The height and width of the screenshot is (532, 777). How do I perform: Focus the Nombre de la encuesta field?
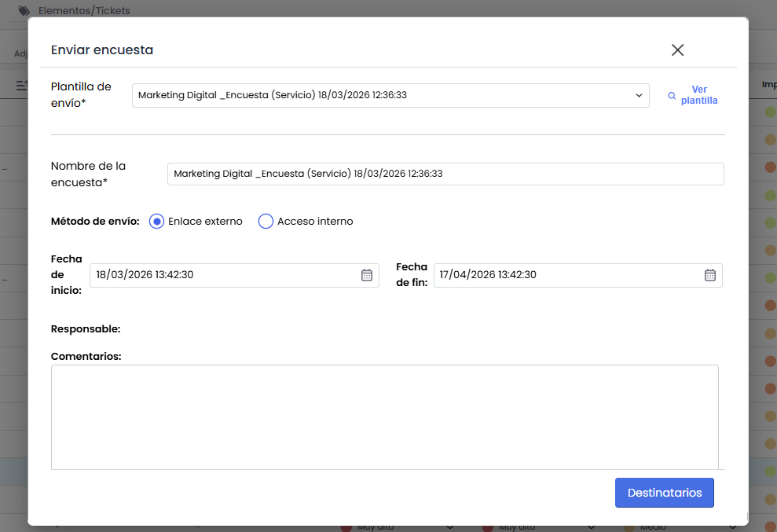445,174
